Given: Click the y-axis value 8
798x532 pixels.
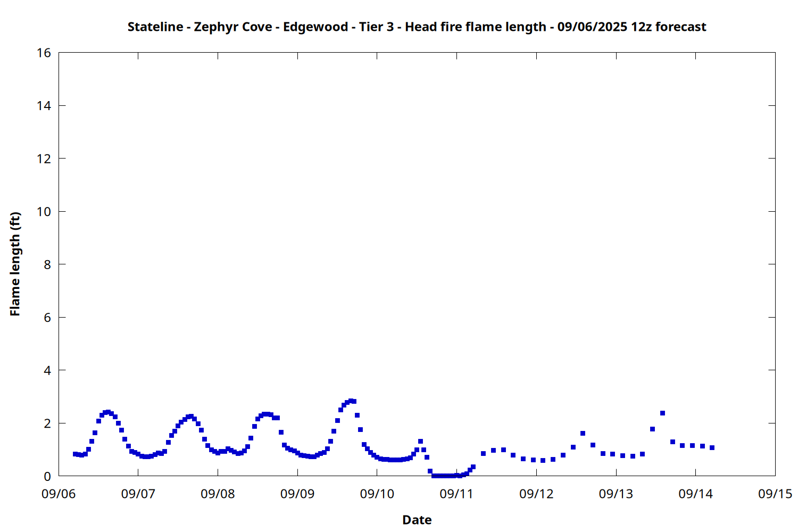Looking at the screenshot, I should click(48, 264).
